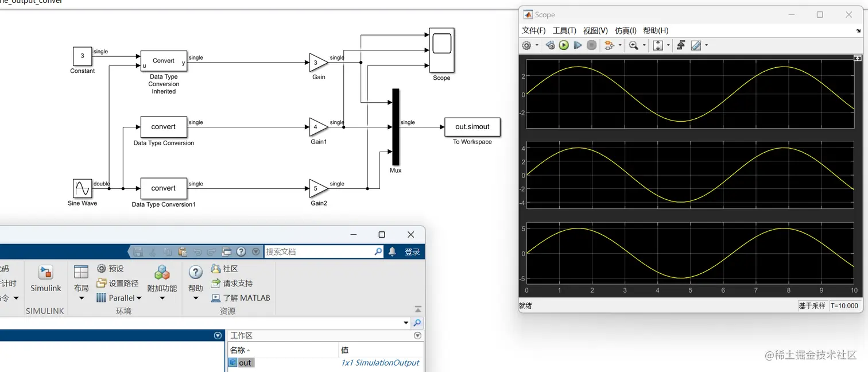Click the dock arrow at Scope menu bar right
Viewport: 868px width, 372px height.
[858, 30]
